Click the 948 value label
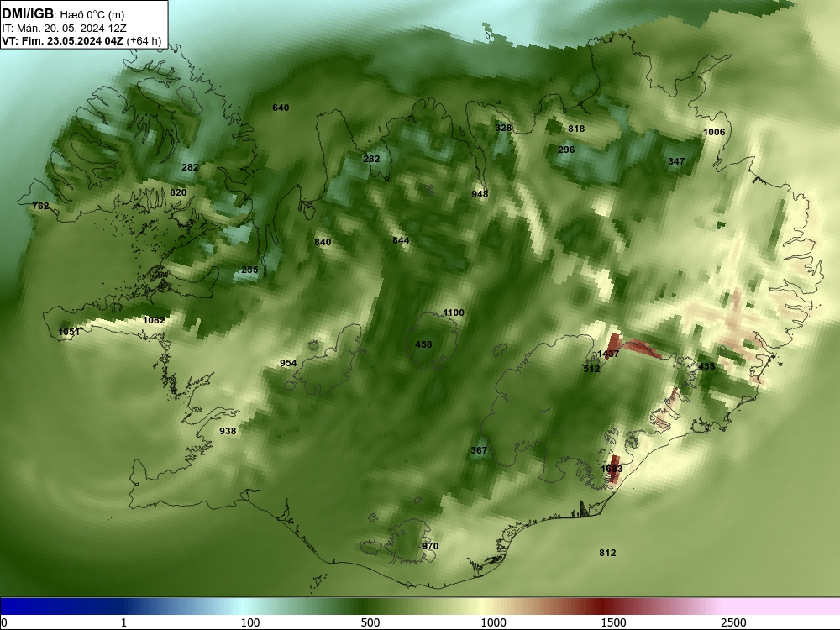 coord(480,194)
